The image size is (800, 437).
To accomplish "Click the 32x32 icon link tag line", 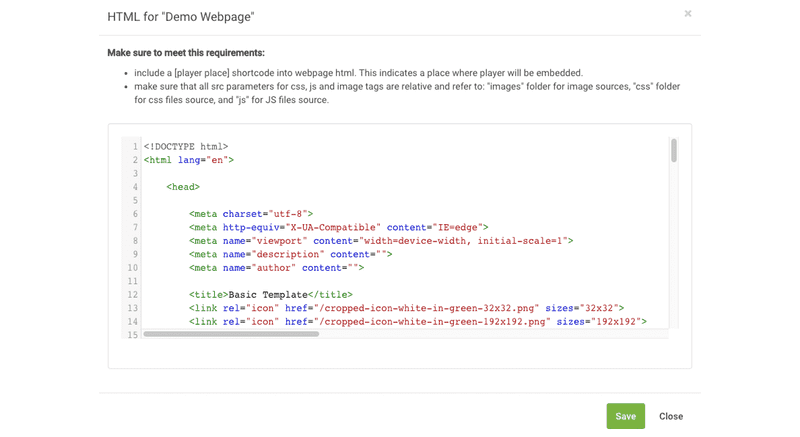I will pos(406,308).
